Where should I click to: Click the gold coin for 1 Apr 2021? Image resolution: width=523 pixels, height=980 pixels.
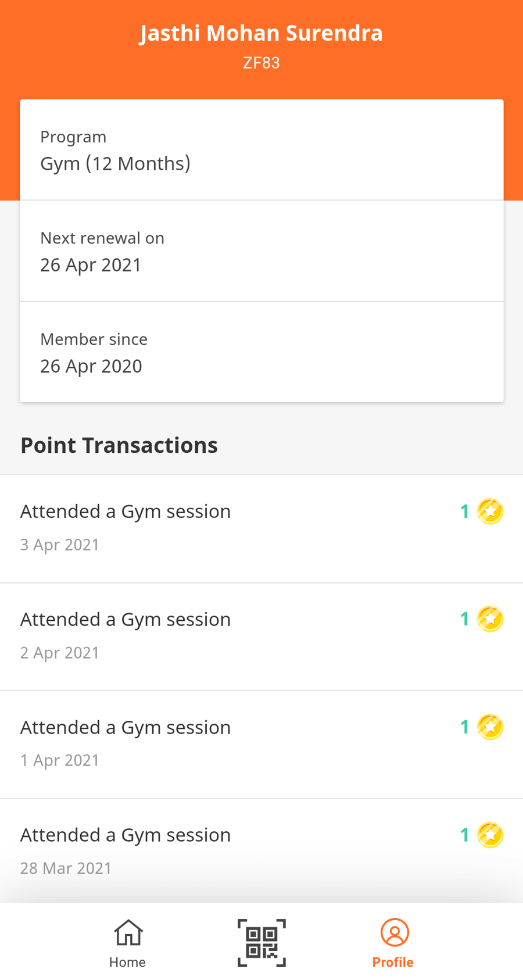click(x=490, y=727)
